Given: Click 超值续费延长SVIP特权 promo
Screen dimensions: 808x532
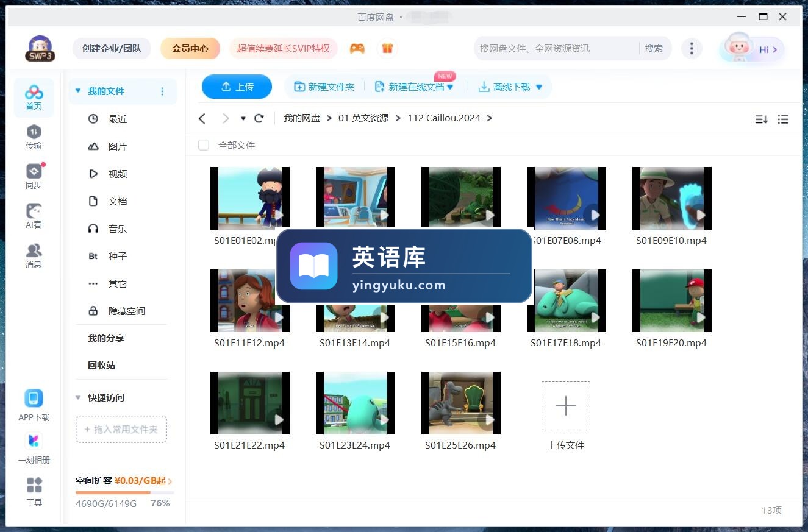Looking at the screenshot, I should pyautogui.click(x=284, y=48).
